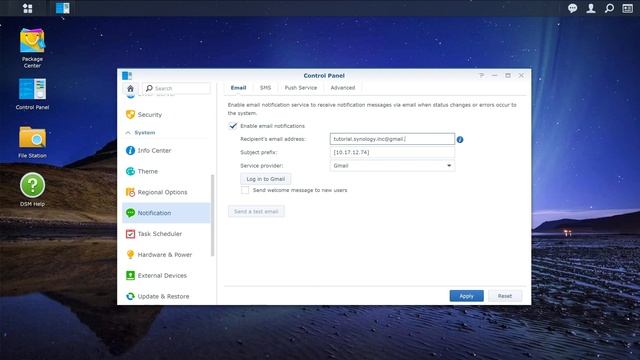Open the DSM main menu grid icon
This screenshot has width=640, height=360.
pos(27,8)
